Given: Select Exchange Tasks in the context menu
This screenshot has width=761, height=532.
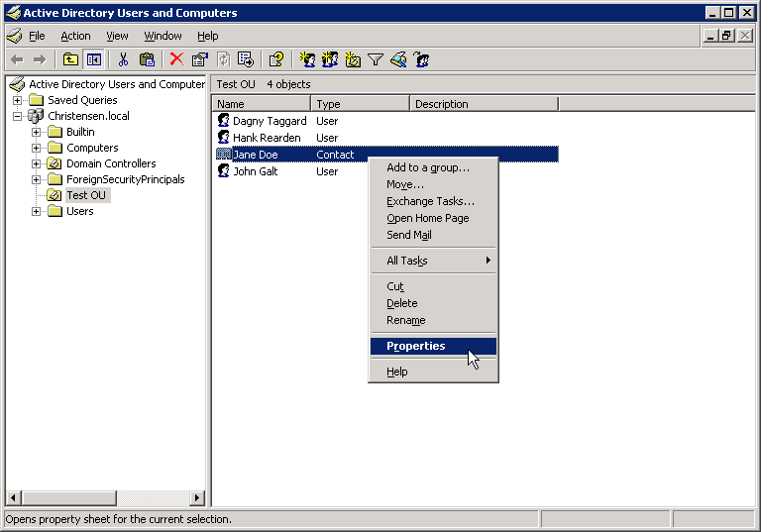Looking at the screenshot, I should click(x=430, y=201).
